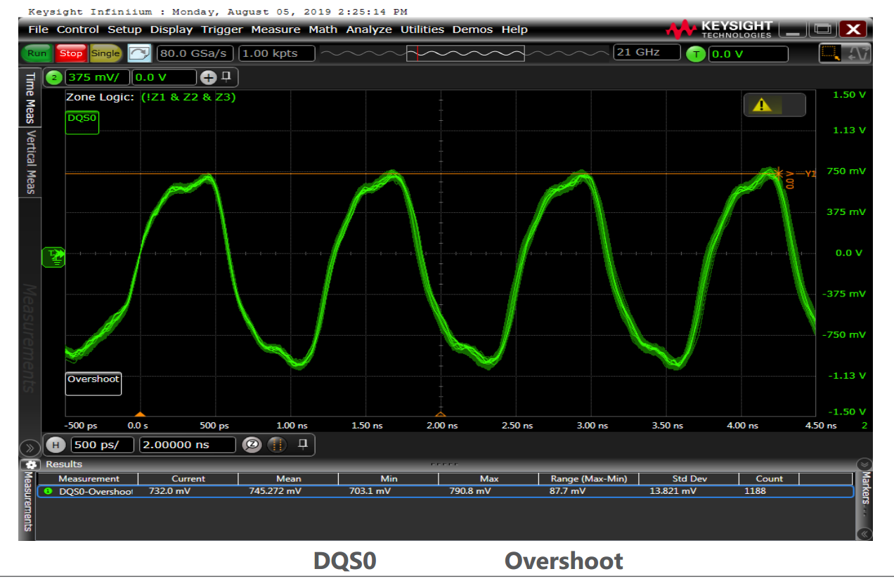
Task: Click the DQS0 waveform label
Action: (82, 122)
